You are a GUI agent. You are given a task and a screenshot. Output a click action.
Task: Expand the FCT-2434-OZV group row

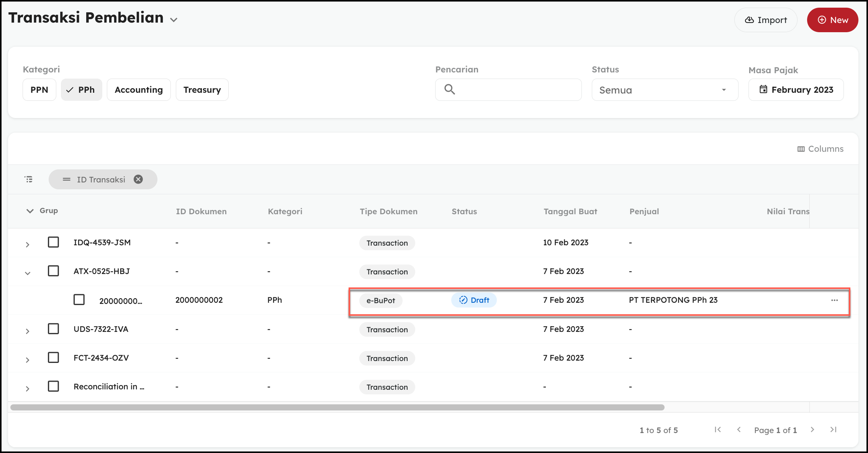(28, 360)
